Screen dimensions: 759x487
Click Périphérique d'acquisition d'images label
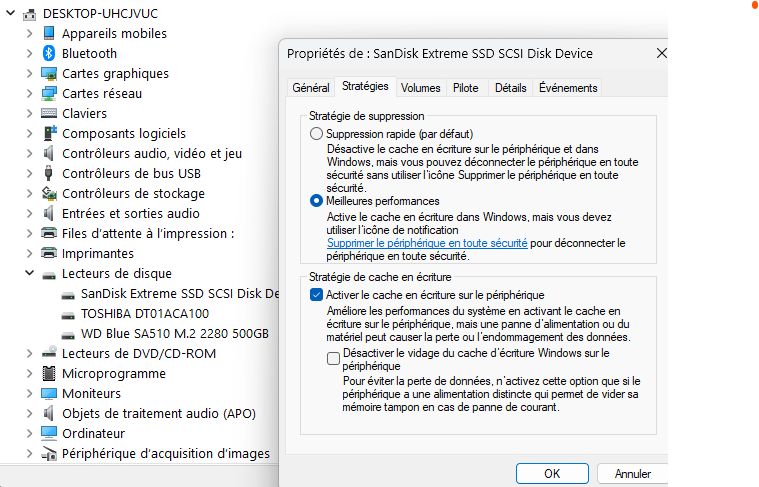[166, 454]
